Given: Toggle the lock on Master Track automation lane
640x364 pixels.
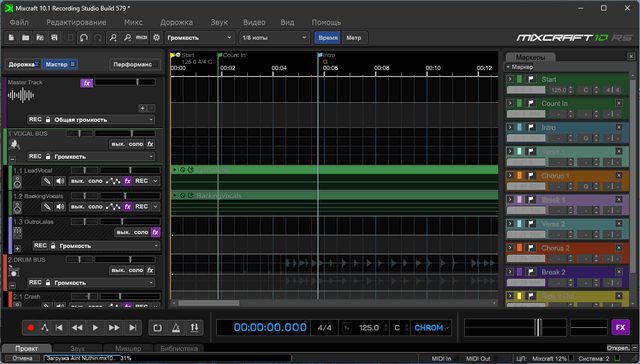Looking at the screenshot, I should (48, 120).
